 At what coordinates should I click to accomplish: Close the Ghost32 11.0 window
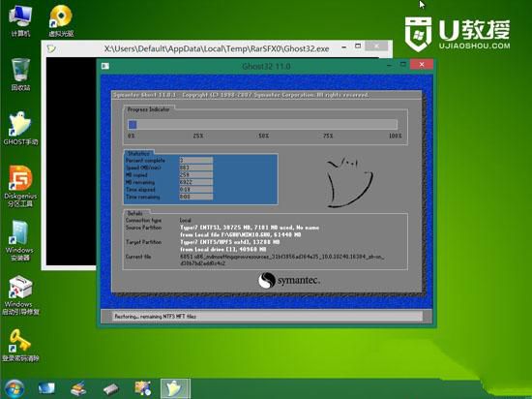coord(422,64)
